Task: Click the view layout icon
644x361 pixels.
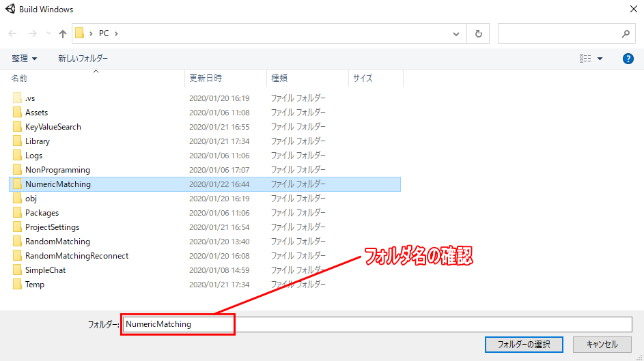Action: click(x=585, y=59)
